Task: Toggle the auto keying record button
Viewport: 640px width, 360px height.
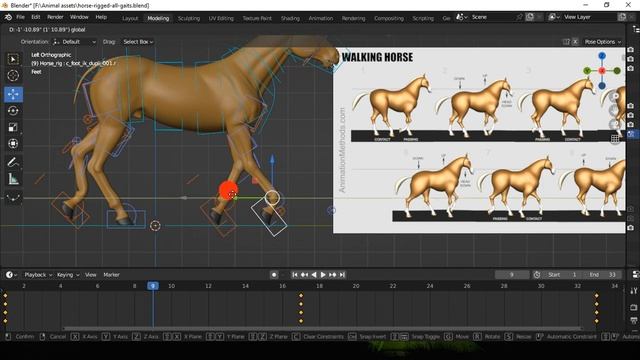Action: 274,275
